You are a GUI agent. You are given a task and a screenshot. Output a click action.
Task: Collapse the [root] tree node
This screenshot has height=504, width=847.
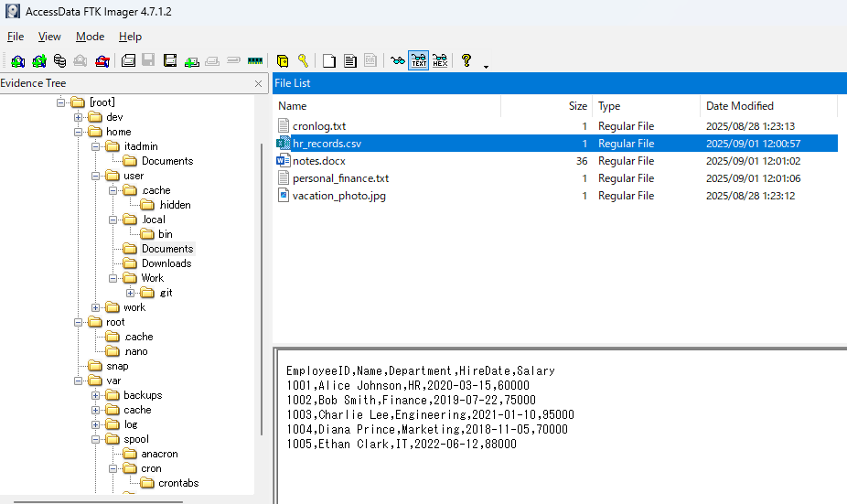pos(61,102)
